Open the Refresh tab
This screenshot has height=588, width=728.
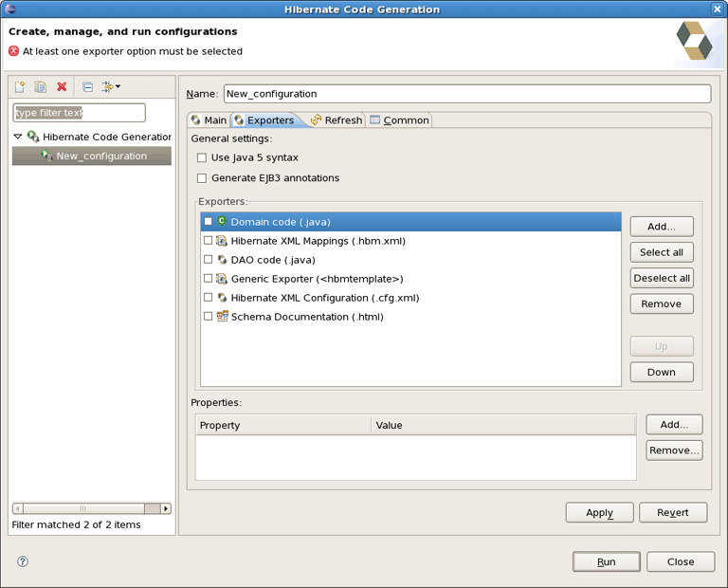336,120
